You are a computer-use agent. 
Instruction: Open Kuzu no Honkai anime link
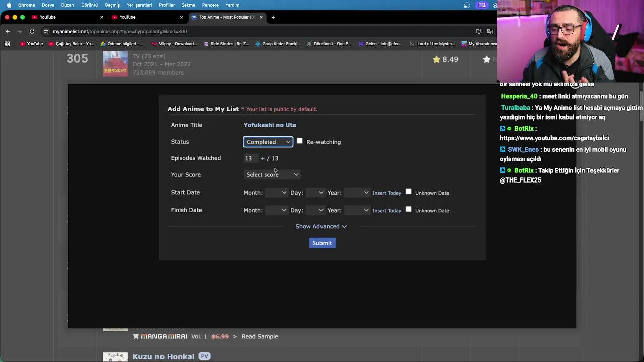tap(164, 356)
